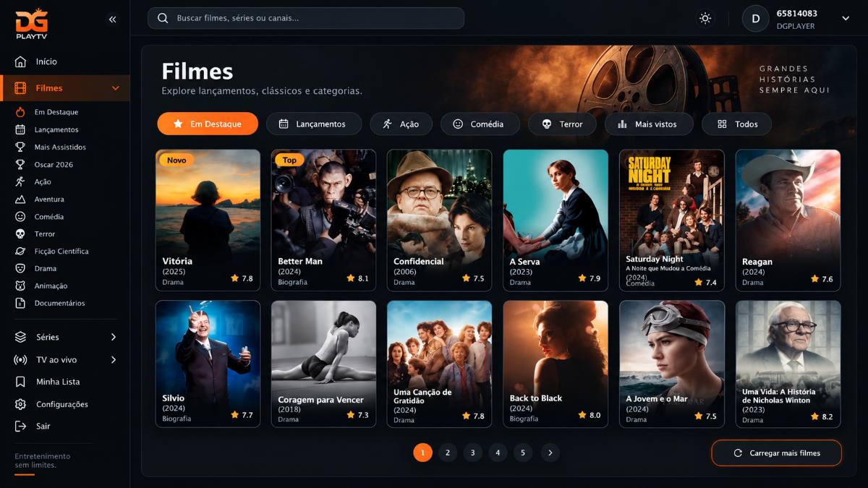
Task: Click the Animação icon in sidebar
Action: (20, 286)
